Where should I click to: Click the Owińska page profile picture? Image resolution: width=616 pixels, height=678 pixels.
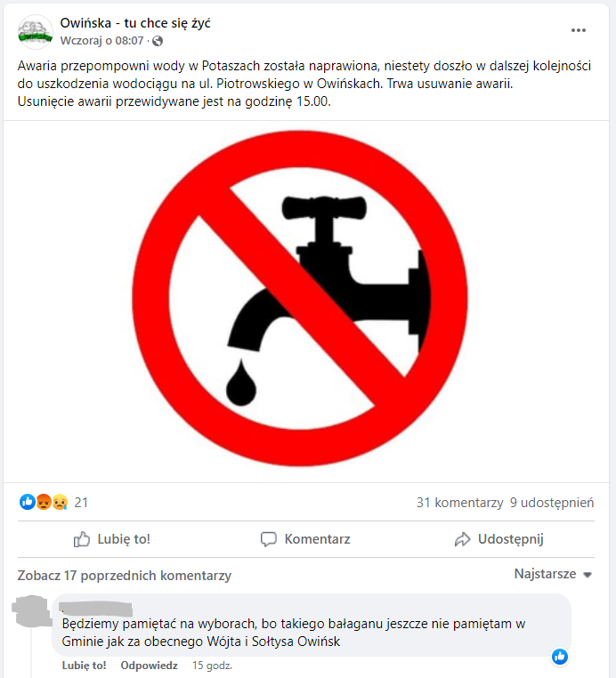[x=35, y=32]
